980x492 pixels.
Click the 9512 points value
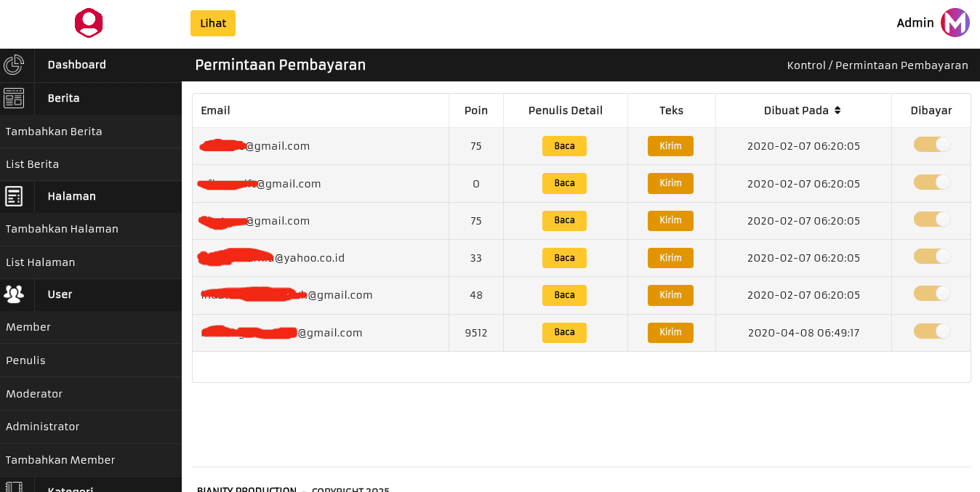pos(476,333)
